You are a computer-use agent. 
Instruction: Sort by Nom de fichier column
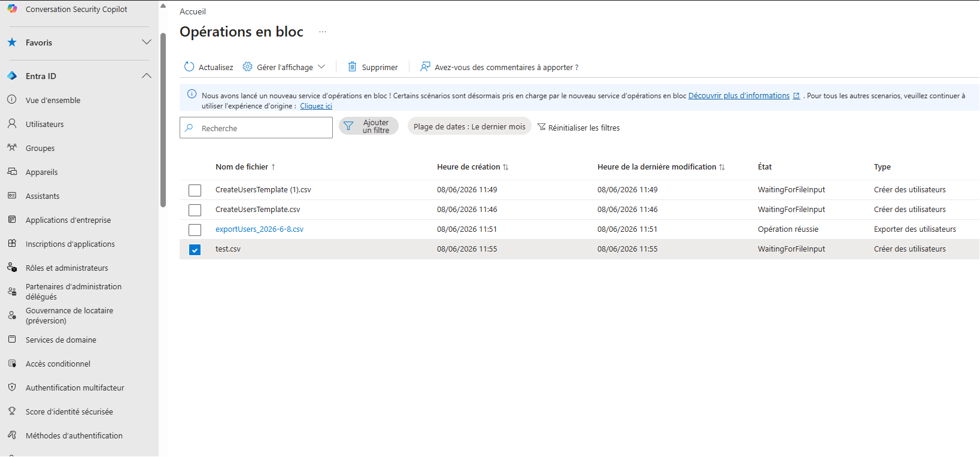pos(245,167)
